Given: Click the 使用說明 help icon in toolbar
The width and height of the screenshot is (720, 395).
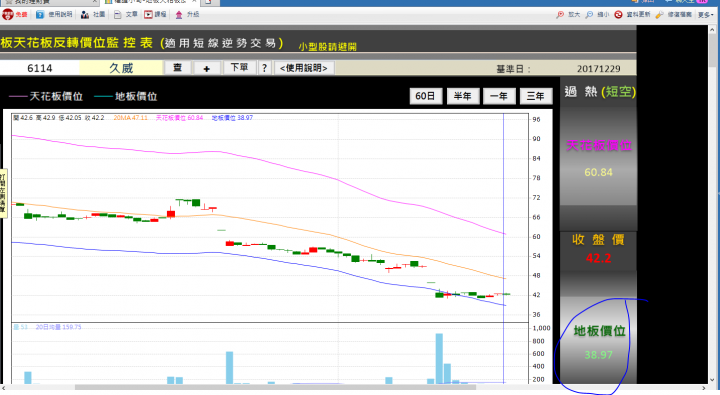Looking at the screenshot, I should tap(40, 15).
